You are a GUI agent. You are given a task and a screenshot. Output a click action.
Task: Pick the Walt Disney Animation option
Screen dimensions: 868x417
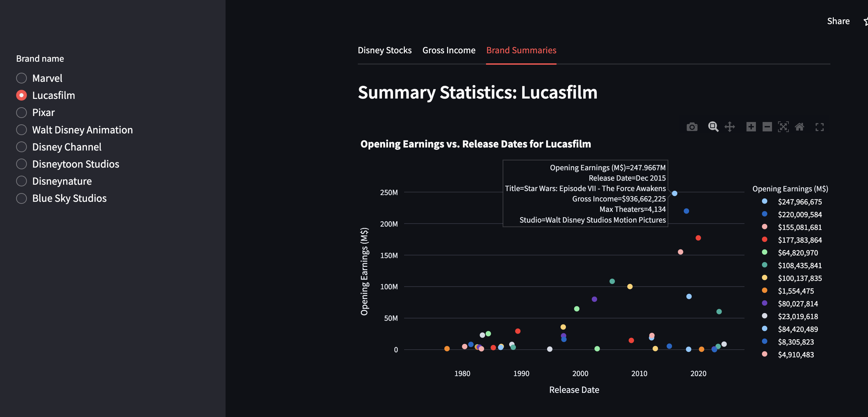click(x=21, y=130)
